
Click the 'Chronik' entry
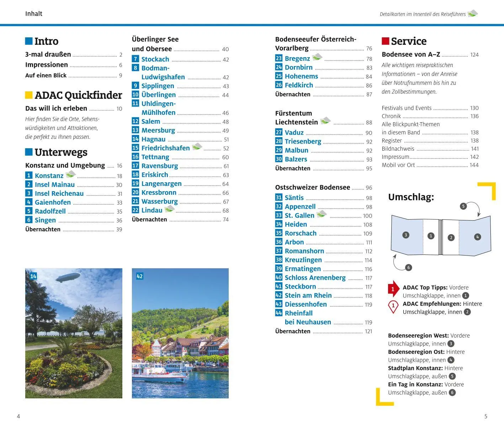coord(430,116)
